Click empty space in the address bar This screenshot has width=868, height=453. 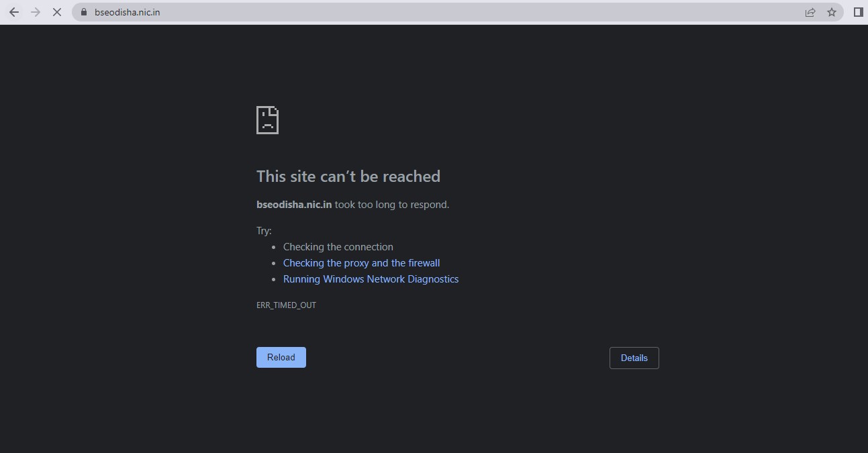click(x=470, y=12)
